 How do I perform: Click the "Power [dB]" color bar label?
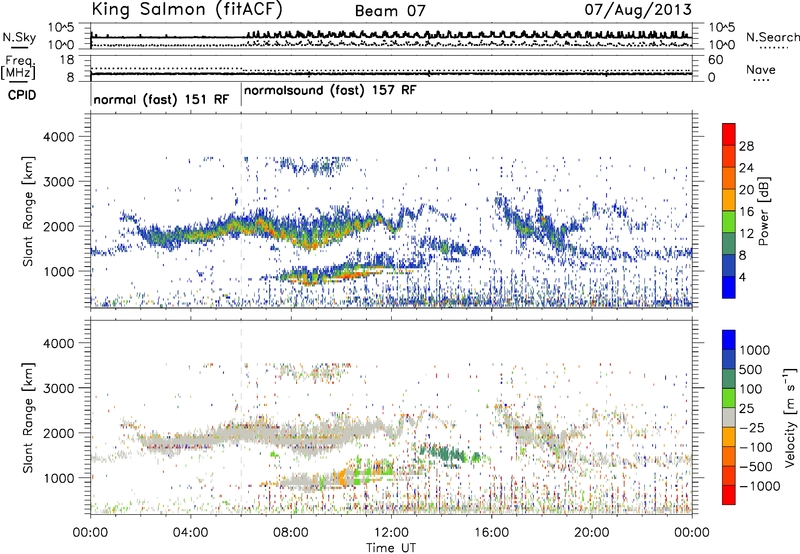pyautogui.click(x=763, y=211)
